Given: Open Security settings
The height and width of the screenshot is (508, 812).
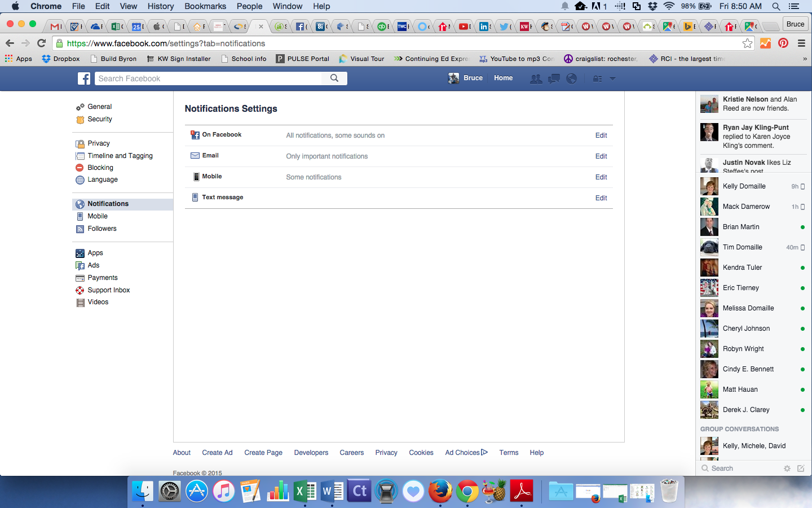Looking at the screenshot, I should (99, 119).
